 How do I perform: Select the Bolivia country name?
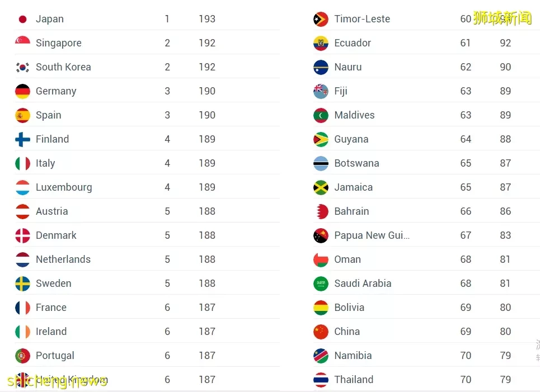click(x=349, y=308)
